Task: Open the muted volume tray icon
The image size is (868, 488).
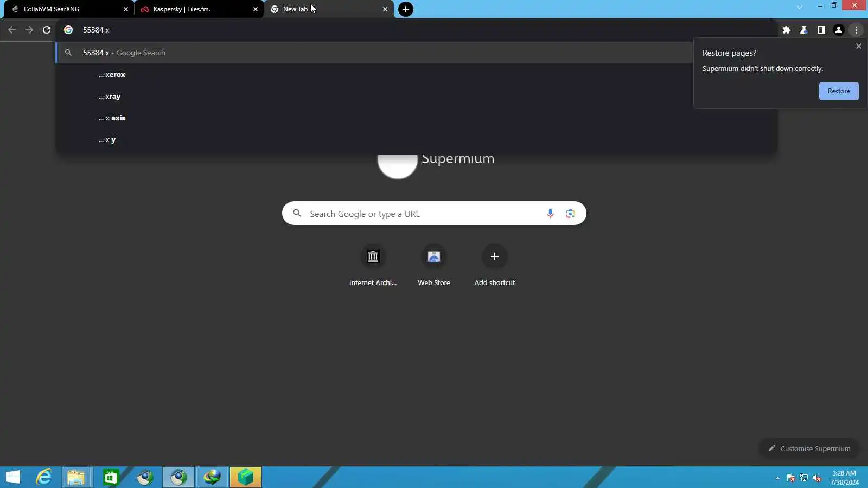Action: [817, 478]
